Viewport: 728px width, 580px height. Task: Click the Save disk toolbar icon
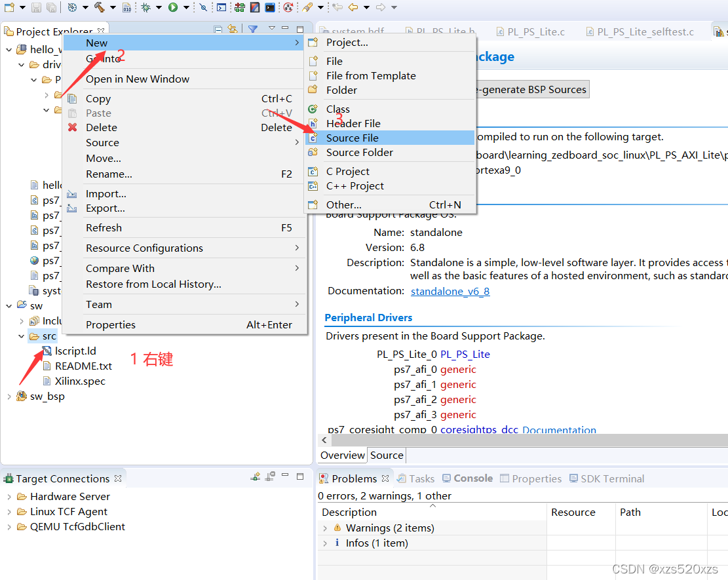click(x=36, y=7)
